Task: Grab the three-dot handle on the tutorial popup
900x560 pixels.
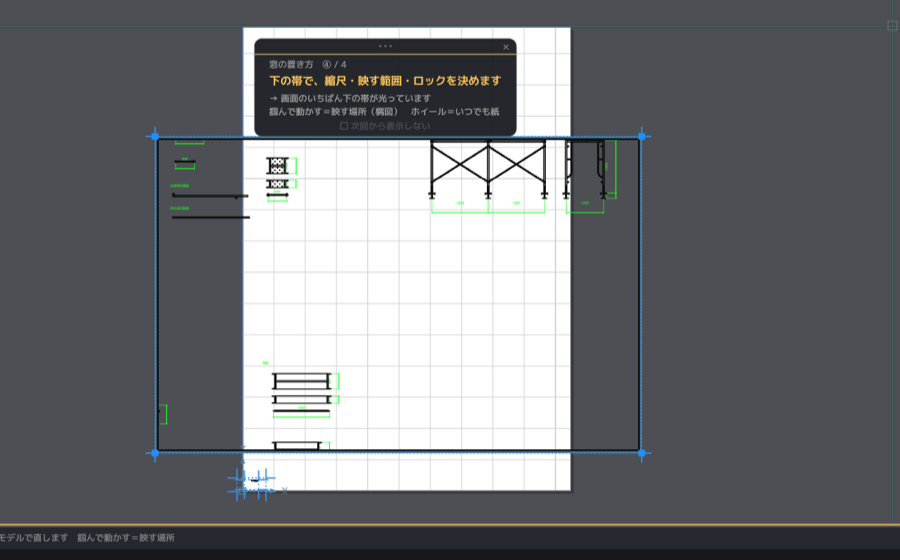Action: [385, 46]
